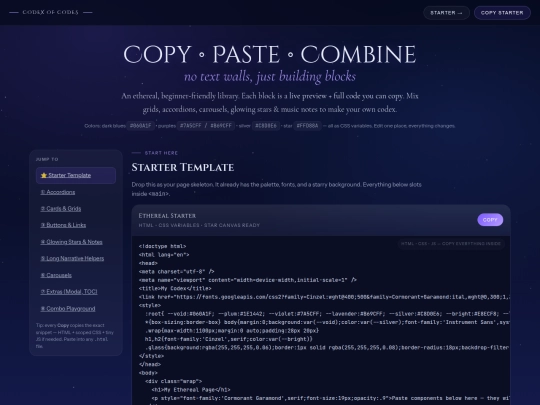Click the Codex of Codes logo

51,12
